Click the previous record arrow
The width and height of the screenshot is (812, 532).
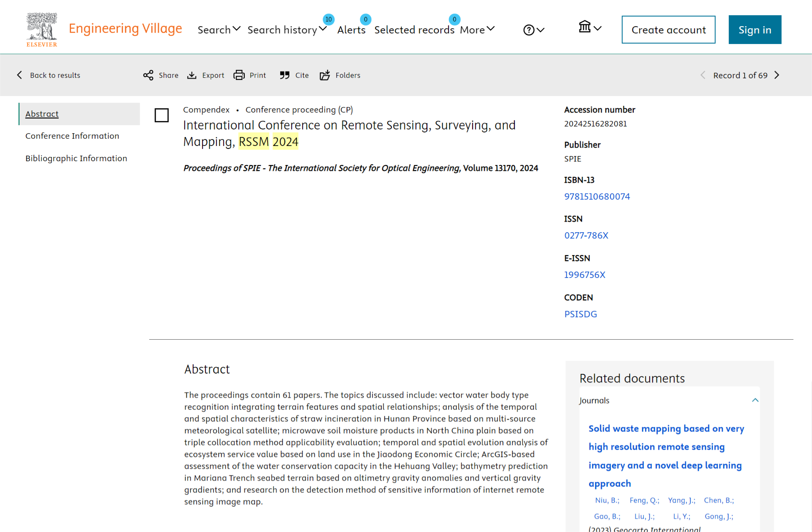pyautogui.click(x=703, y=75)
